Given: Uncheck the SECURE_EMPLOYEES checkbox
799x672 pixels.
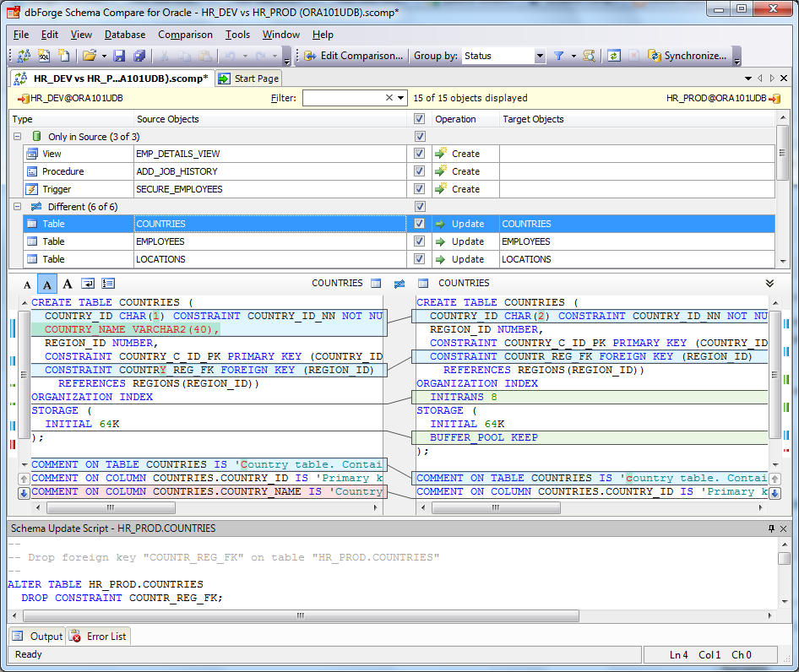Looking at the screenshot, I should coord(420,188).
